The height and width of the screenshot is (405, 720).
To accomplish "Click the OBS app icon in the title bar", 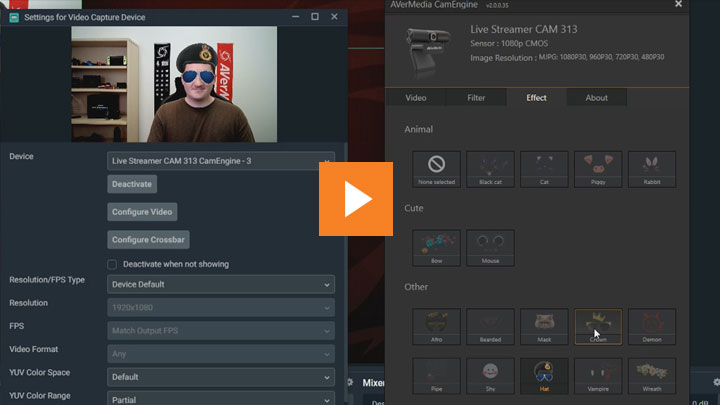I will [x=14, y=17].
